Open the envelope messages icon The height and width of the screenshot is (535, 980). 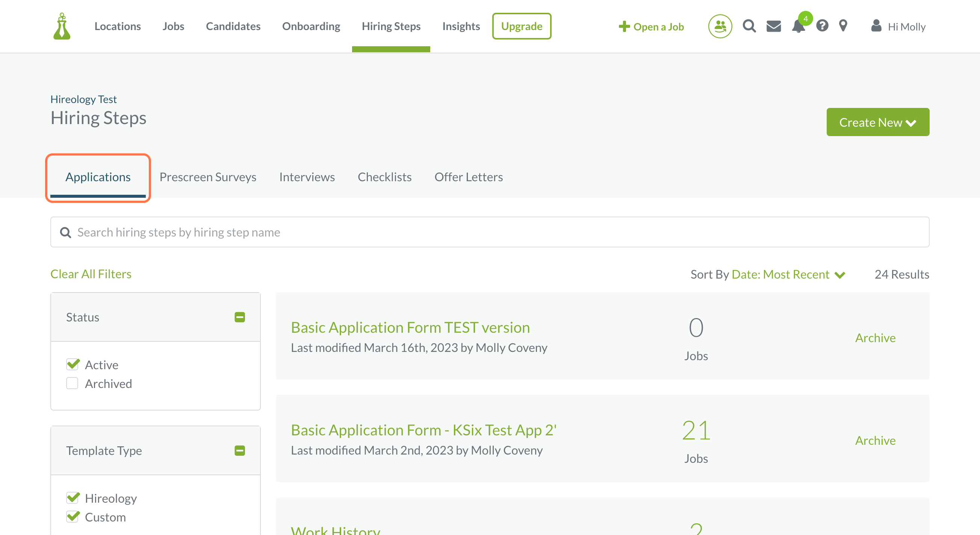click(773, 26)
